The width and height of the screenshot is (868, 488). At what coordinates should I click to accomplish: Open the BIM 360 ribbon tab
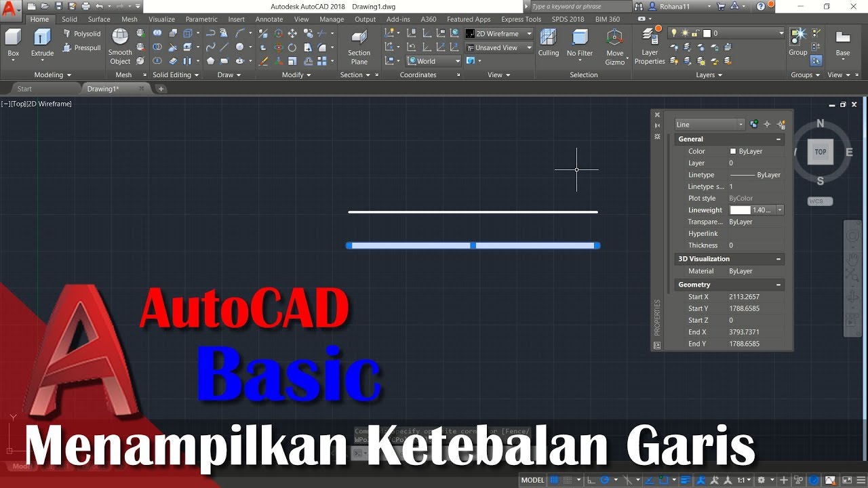point(608,20)
